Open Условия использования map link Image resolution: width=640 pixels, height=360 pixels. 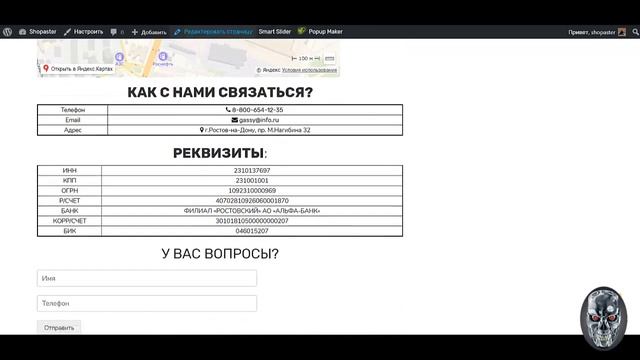click(309, 70)
